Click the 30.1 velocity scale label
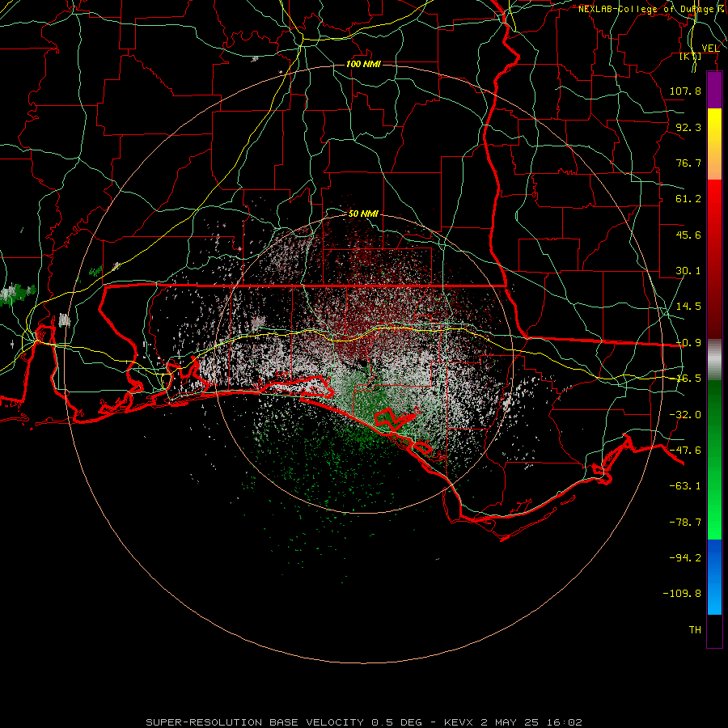Image resolution: width=728 pixels, height=728 pixels. tap(688, 271)
